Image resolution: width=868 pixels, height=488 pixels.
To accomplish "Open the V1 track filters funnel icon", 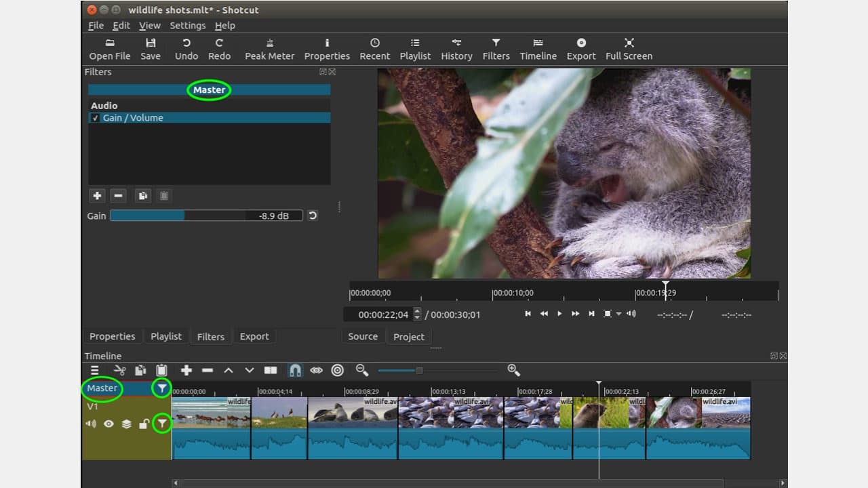I will click(x=161, y=424).
